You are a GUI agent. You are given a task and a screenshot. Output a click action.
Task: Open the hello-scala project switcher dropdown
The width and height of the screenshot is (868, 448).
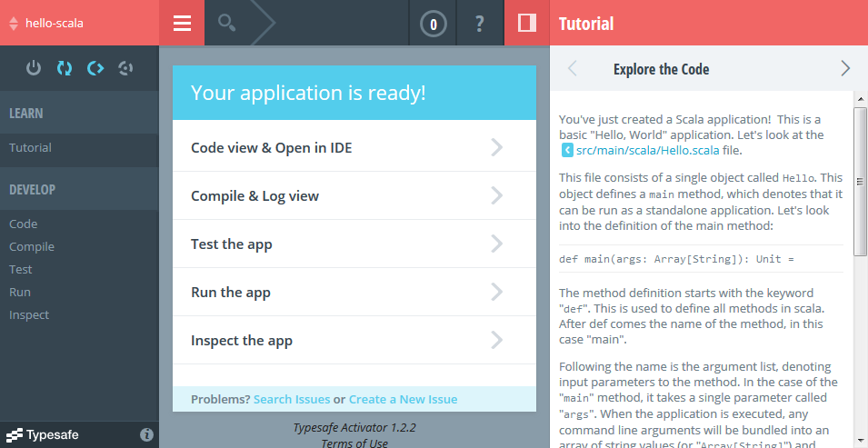click(55, 23)
